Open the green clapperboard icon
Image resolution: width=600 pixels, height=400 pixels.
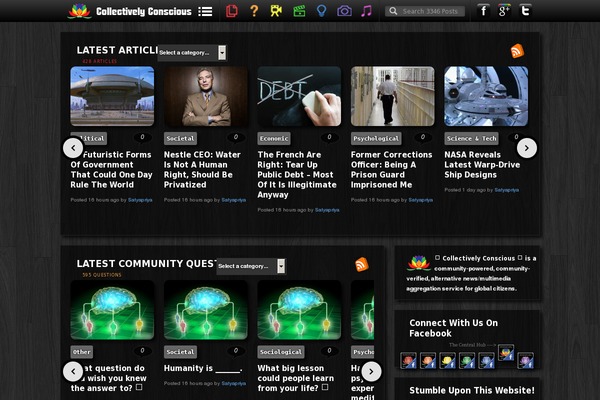click(299, 11)
